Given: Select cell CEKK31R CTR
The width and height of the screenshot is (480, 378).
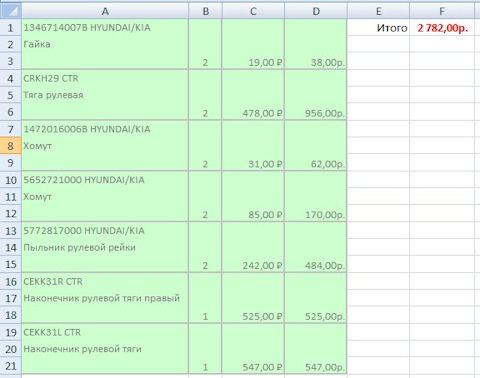Looking at the screenshot, I should 105,281.
